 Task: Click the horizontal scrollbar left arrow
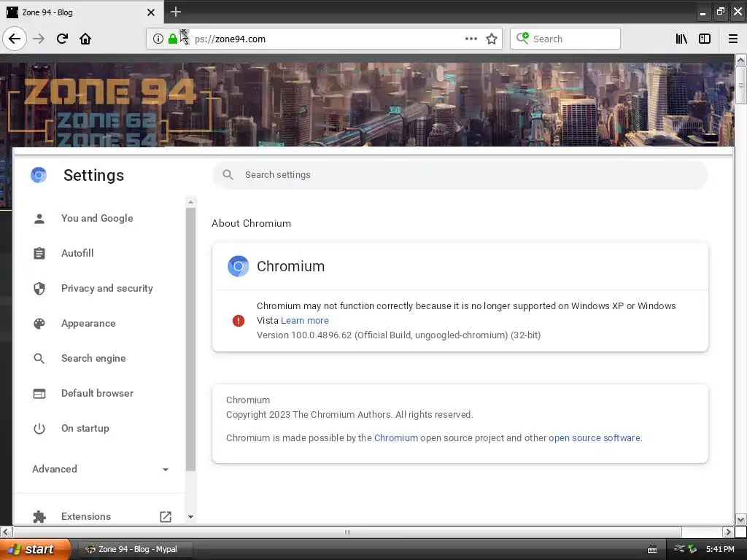point(6,532)
